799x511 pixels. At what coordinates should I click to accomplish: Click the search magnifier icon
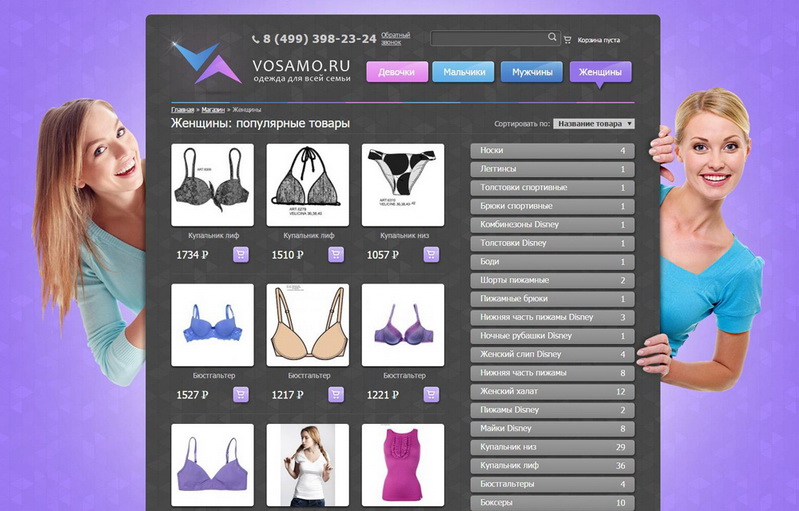552,37
